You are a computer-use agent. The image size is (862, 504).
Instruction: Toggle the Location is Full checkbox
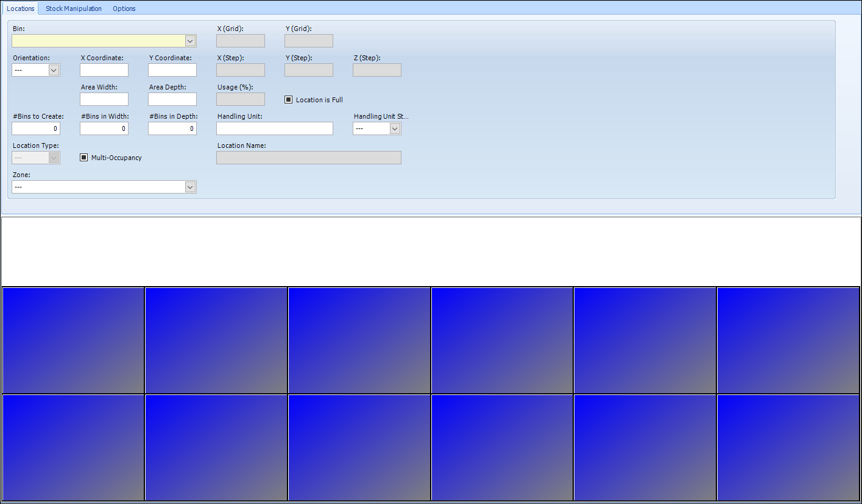pos(289,100)
